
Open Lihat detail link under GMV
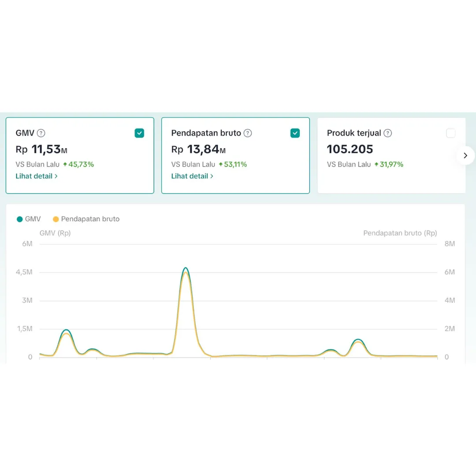pyautogui.click(x=37, y=176)
